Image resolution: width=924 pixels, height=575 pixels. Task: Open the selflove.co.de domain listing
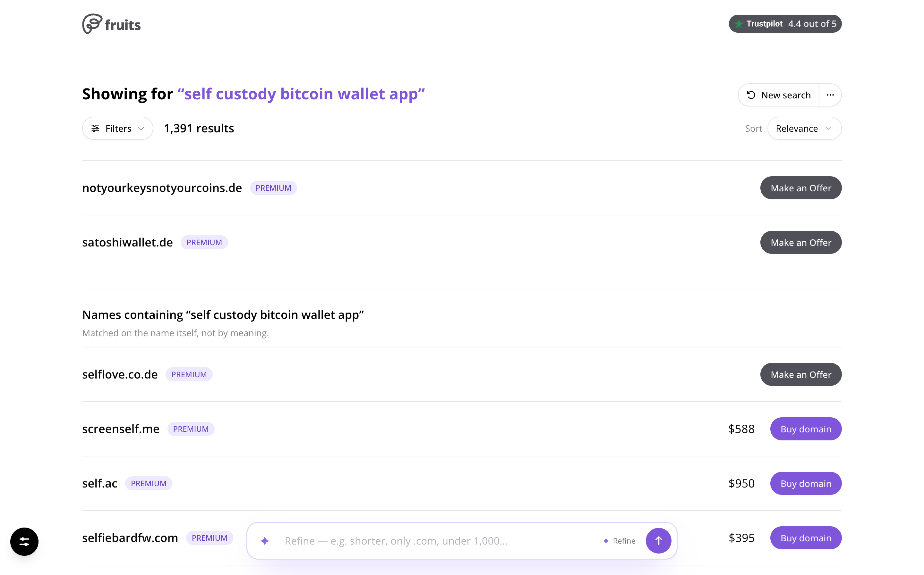120,375
